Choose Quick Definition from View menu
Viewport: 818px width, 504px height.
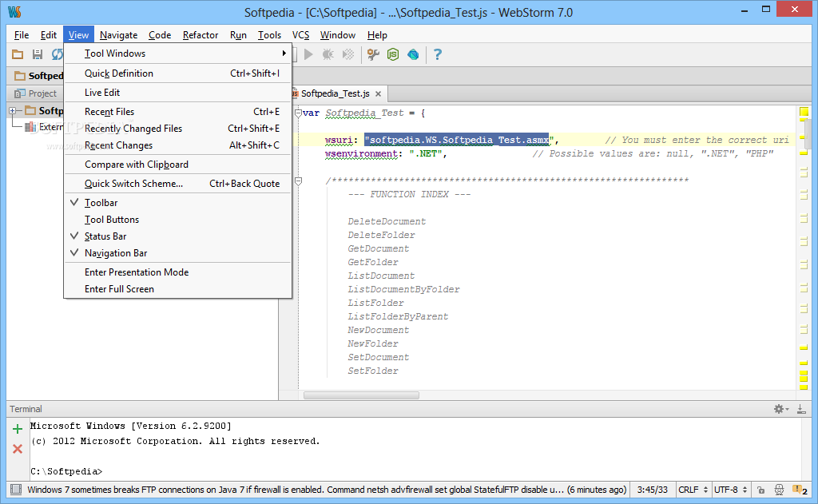177,73
